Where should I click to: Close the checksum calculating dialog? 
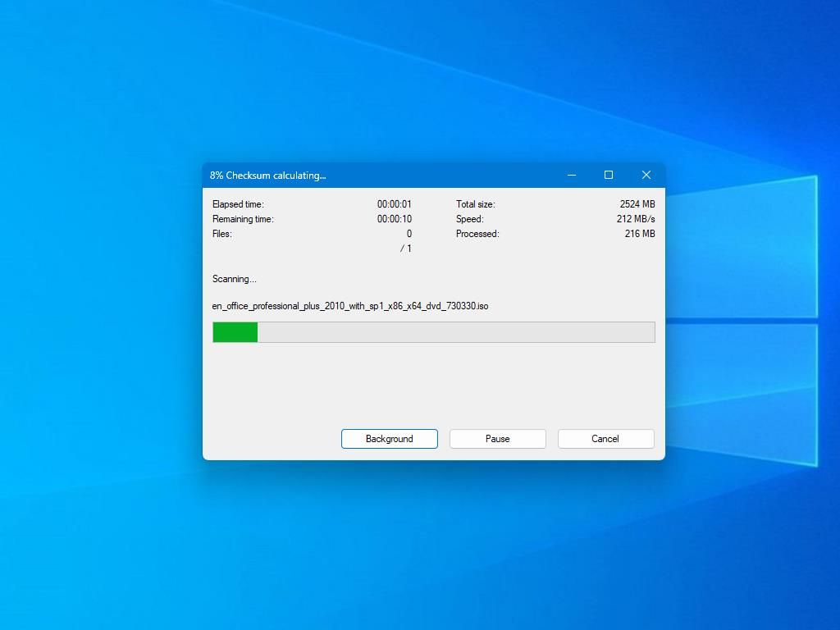tap(646, 175)
